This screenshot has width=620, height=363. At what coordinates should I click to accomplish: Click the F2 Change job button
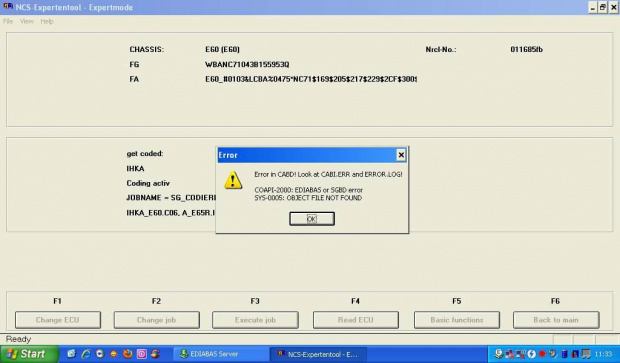157,320
